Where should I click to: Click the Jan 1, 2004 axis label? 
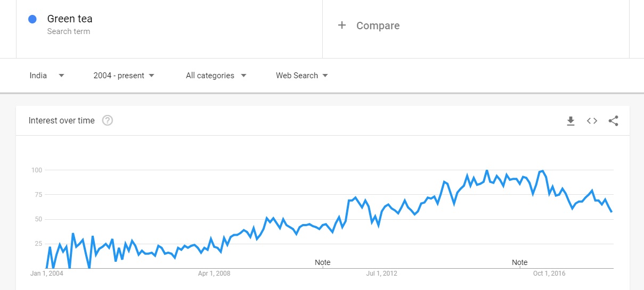(47, 274)
